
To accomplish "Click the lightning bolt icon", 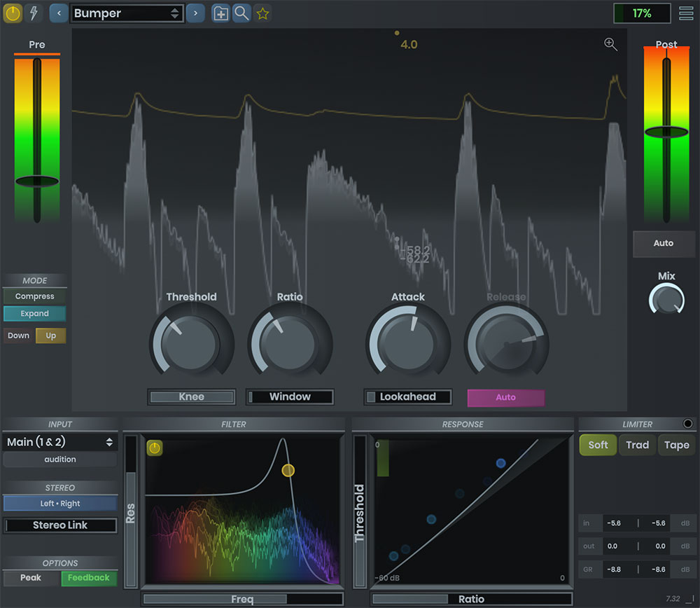I will pyautogui.click(x=33, y=13).
